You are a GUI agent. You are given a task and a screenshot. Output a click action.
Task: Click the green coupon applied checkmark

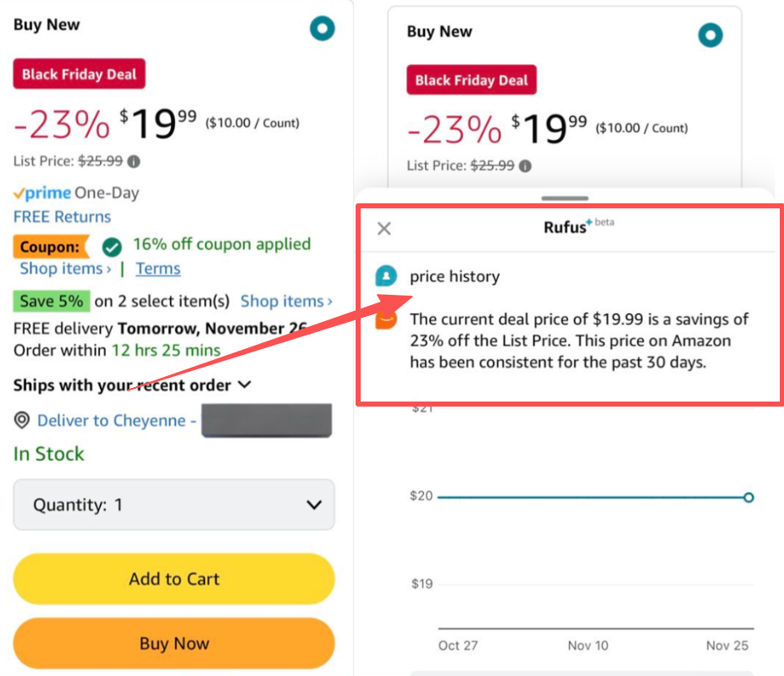coord(112,247)
